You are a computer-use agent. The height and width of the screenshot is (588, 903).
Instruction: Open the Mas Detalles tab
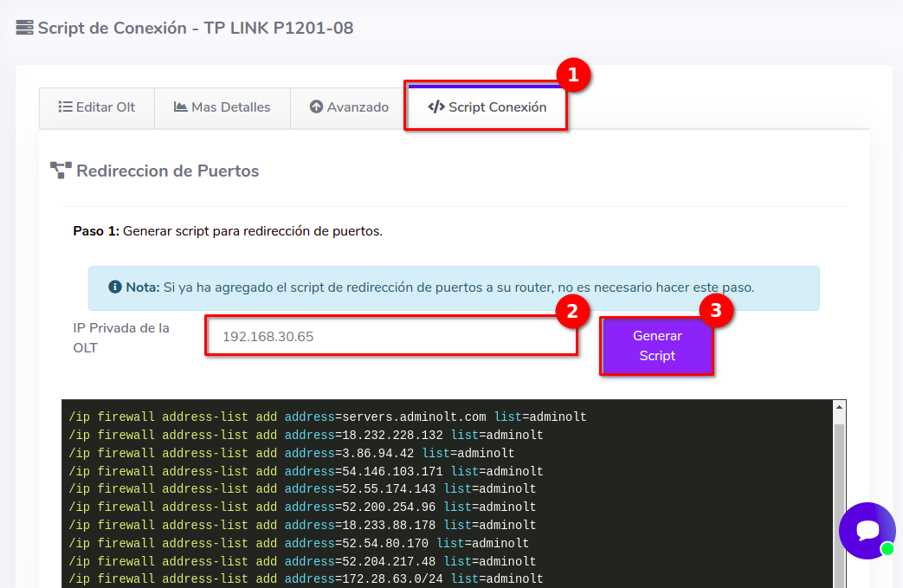222,107
